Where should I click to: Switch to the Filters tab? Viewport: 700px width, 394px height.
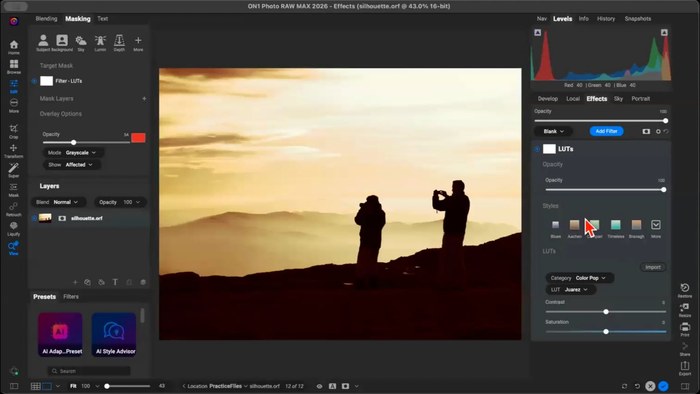coord(71,297)
